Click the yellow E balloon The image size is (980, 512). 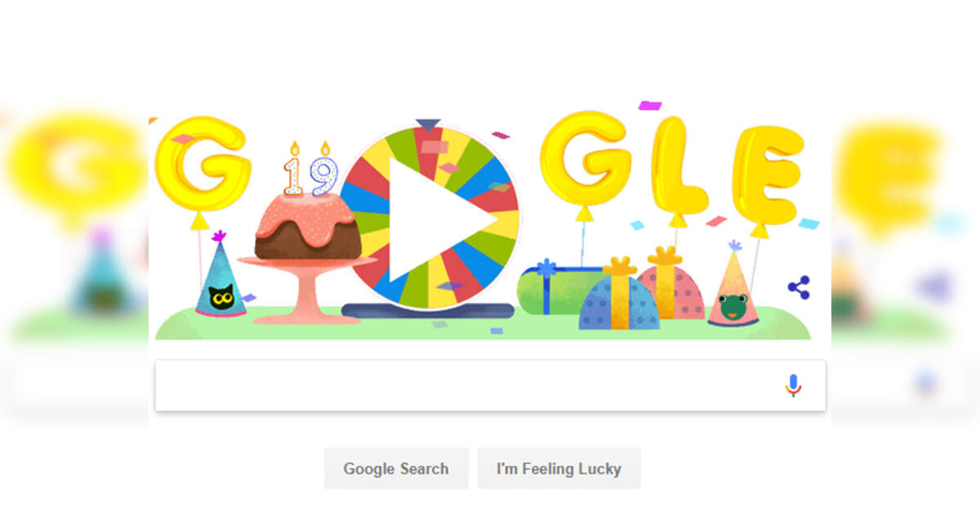(767, 174)
